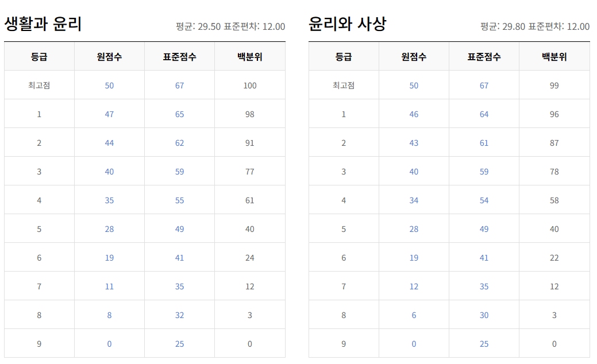Click 백분위 column header in 생활과 윤리 table
The image size is (597, 364).
click(x=250, y=57)
